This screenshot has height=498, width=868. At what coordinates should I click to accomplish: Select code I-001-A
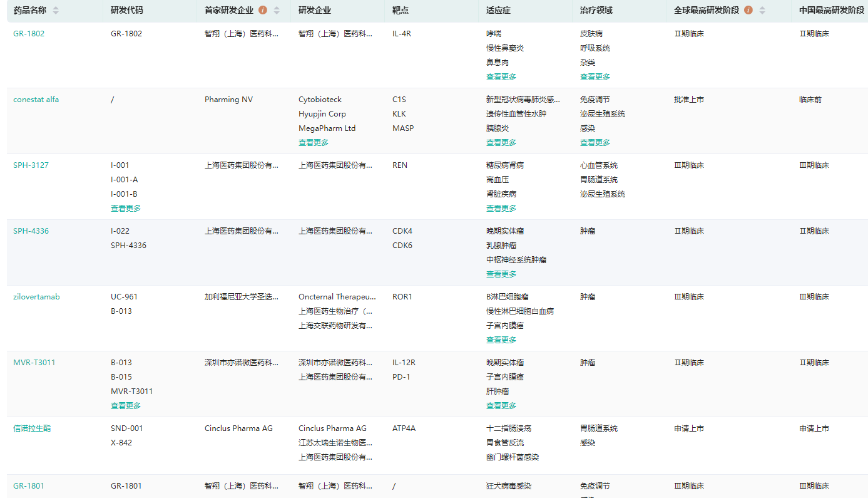[125, 180]
